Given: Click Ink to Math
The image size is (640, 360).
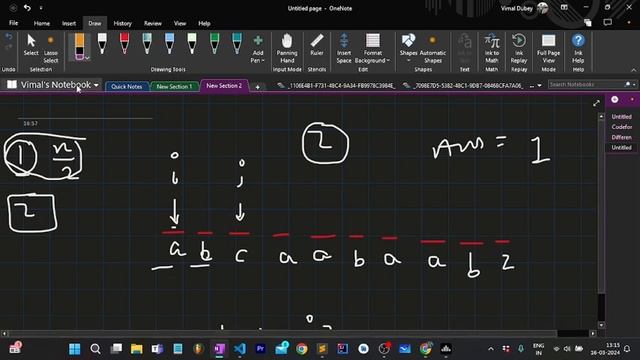Looking at the screenshot, I should [491, 49].
